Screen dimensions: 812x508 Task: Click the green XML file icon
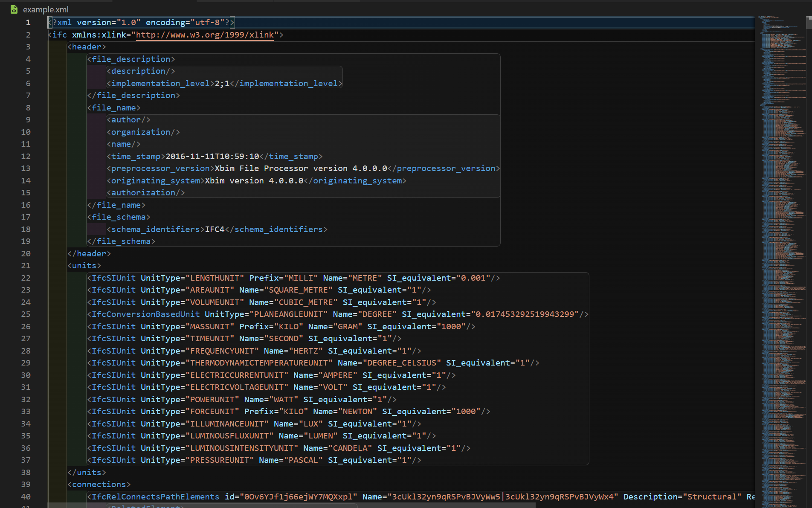click(x=13, y=9)
